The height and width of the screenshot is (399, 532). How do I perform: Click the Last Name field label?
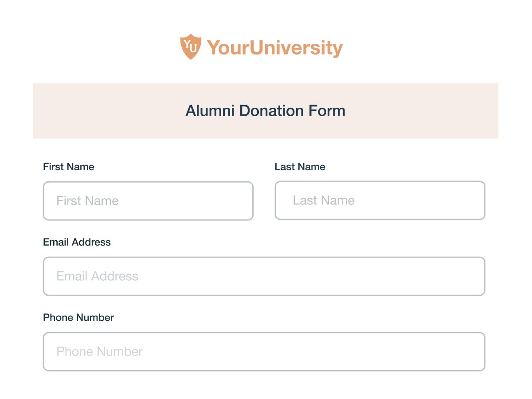click(300, 167)
